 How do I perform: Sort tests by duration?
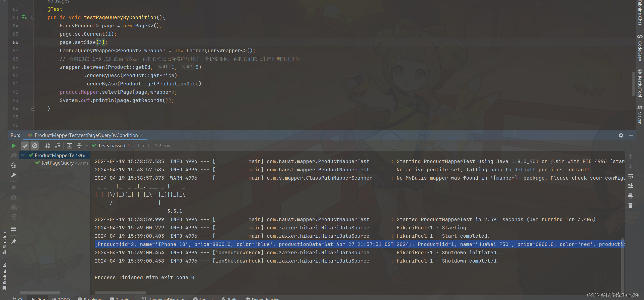(x=57, y=146)
